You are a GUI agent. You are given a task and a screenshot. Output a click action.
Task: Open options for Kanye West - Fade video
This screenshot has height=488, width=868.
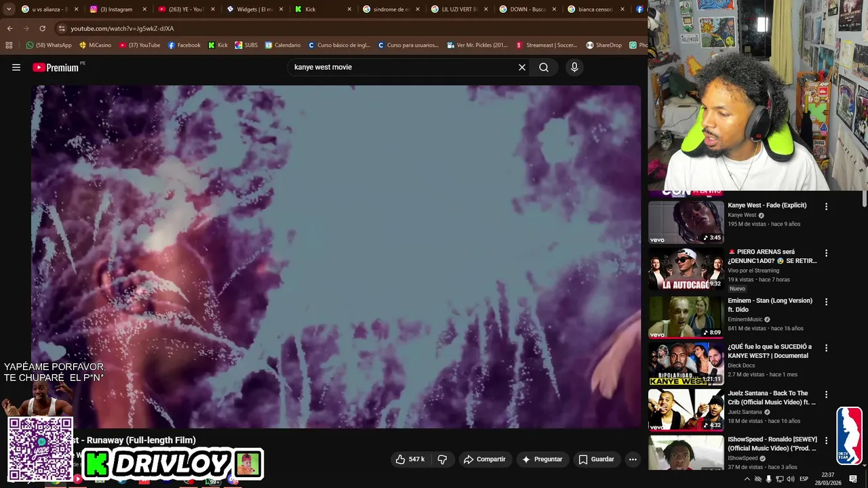pyautogui.click(x=826, y=206)
